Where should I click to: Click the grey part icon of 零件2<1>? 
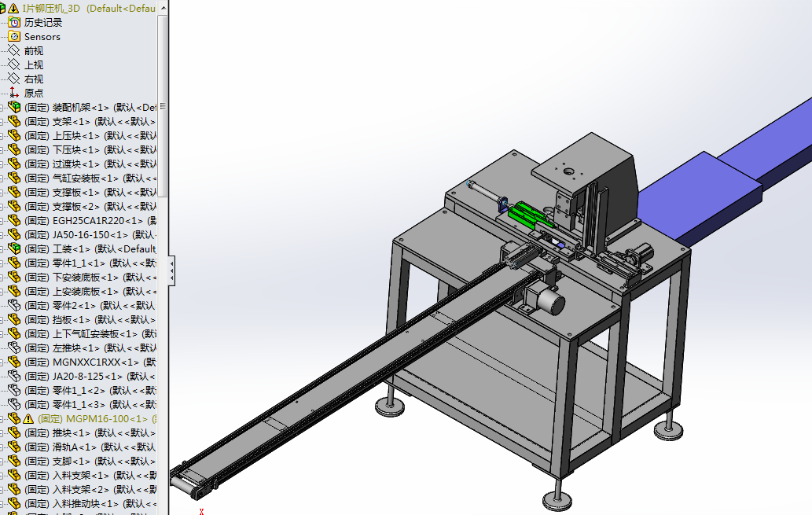pos(14,305)
